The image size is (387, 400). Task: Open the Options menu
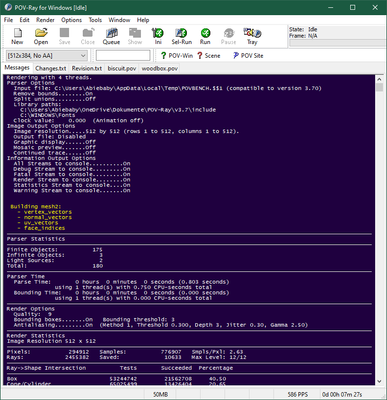point(71,20)
